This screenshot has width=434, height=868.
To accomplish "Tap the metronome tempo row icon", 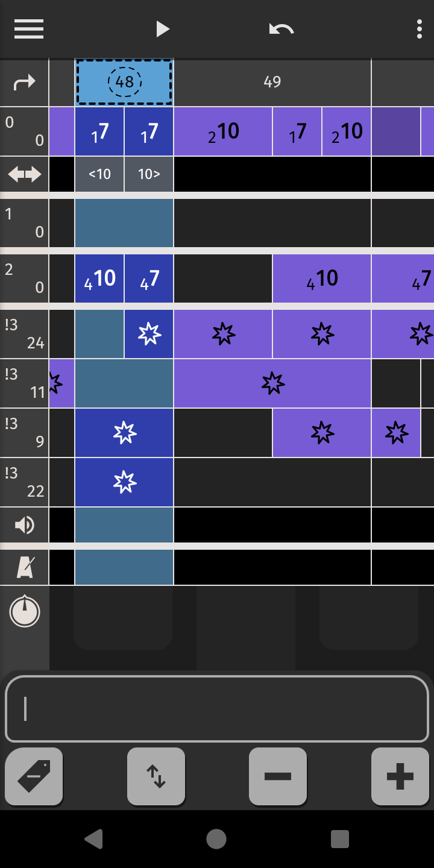I will click(x=24, y=567).
